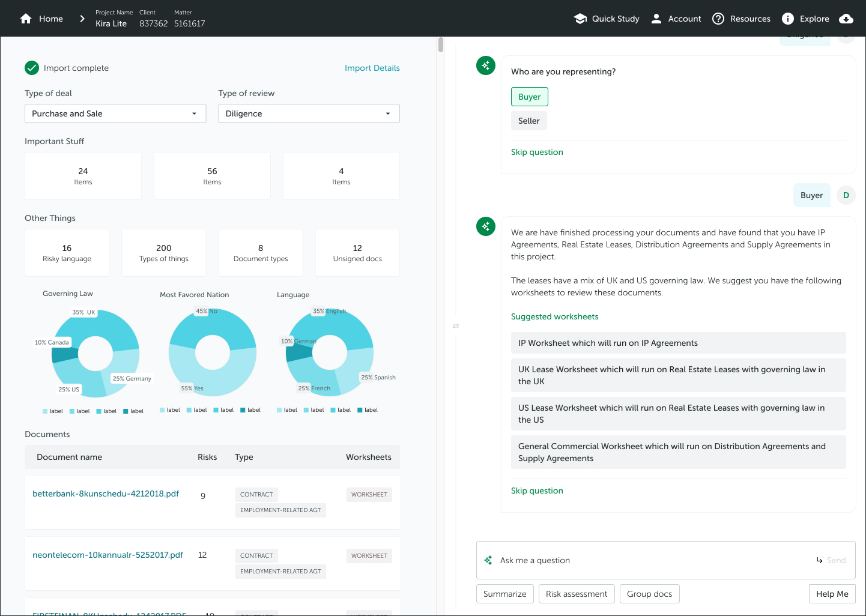Open Quick Study graduation cap icon
The width and height of the screenshot is (866, 616).
[x=580, y=19]
